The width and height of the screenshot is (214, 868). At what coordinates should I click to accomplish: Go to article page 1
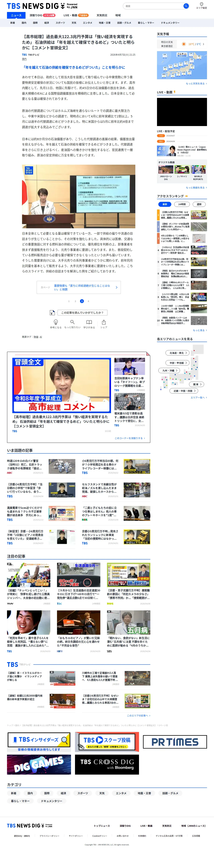(69, 301)
